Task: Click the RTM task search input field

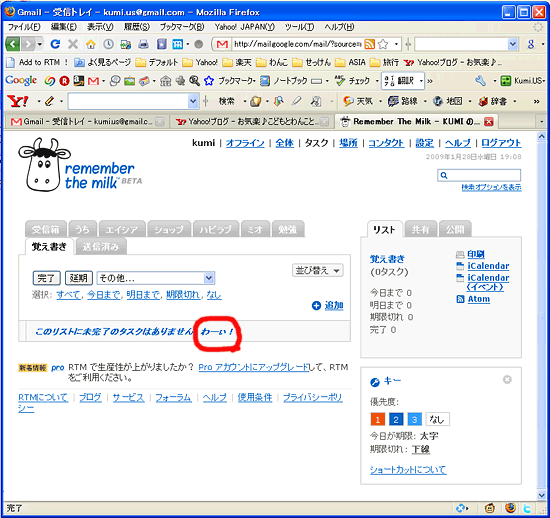Action: pyautogui.click(x=479, y=175)
